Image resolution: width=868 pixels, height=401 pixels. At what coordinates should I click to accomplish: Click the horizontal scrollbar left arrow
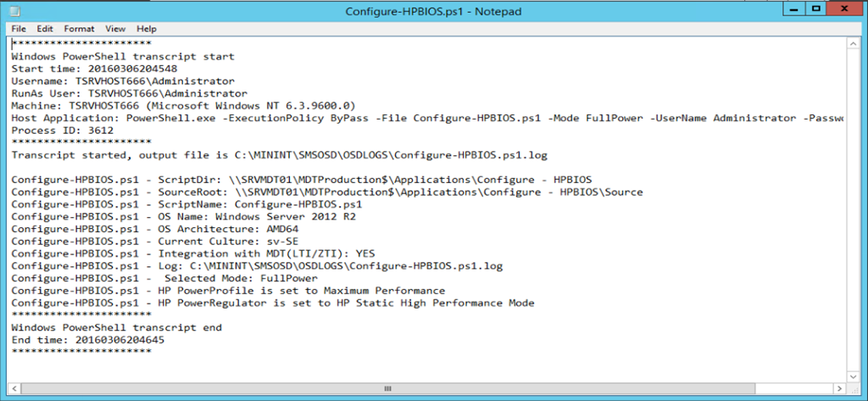coord(14,387)
